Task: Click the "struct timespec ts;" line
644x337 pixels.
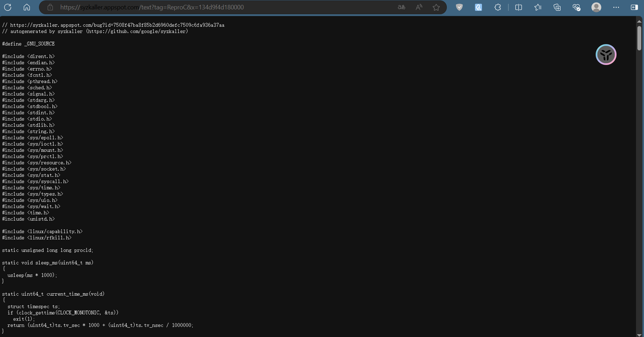Action: coord(34,306)
